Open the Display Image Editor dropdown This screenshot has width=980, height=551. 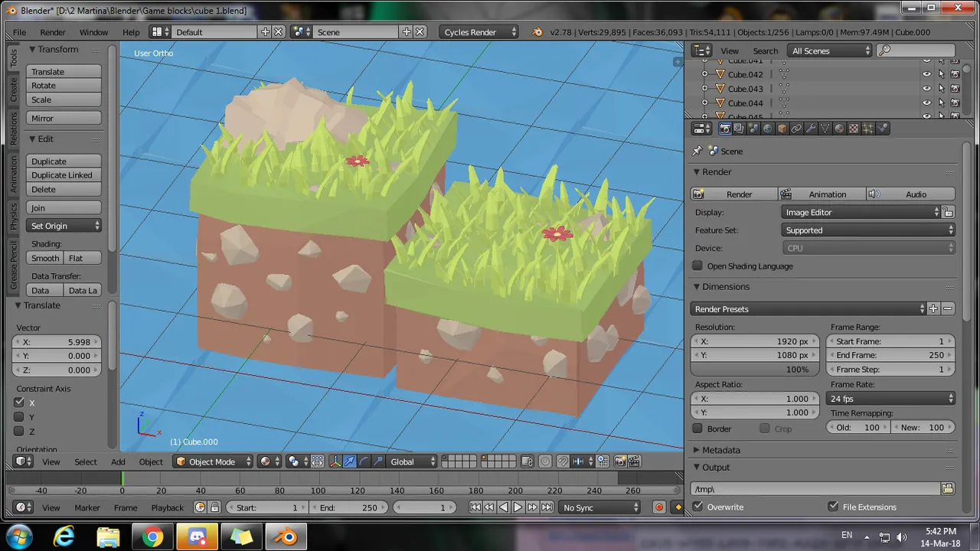(x=861, y=212)
